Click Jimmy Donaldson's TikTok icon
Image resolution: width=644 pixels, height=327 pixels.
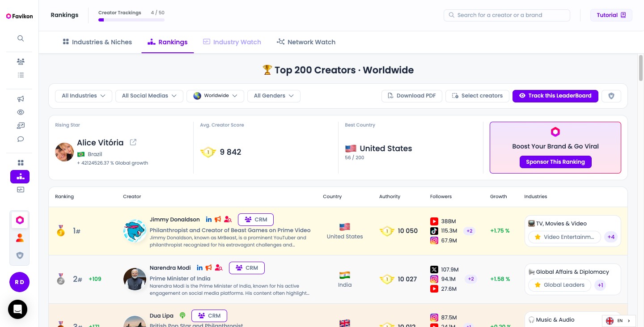point(434,231)
